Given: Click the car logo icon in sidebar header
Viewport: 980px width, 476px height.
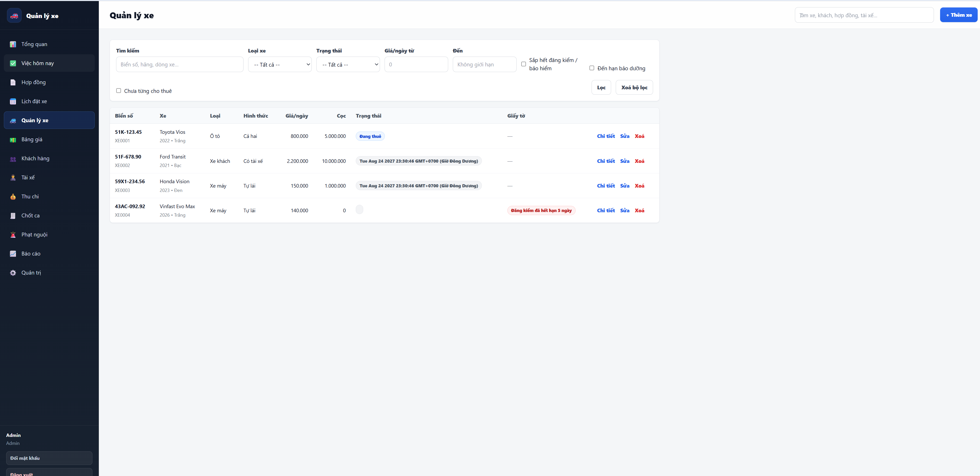Looking at the screenshot, I should click(x=14, y=16).
